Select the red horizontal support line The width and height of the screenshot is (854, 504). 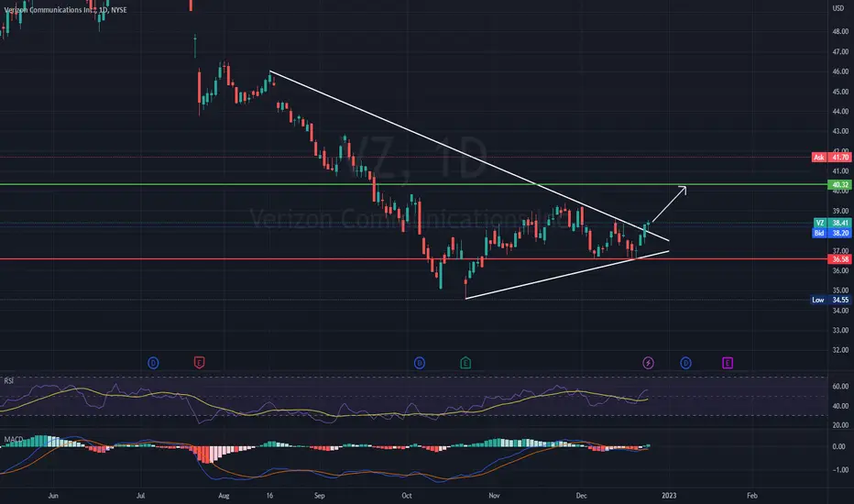[414, 259]
